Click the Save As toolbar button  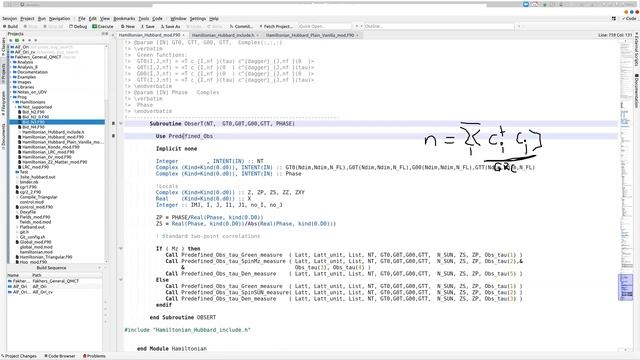(x=171, y=27)
